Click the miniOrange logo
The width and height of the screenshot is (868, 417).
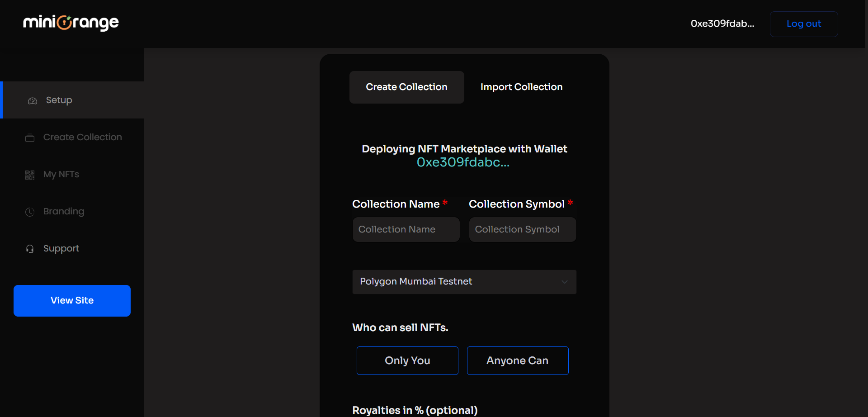point(71,23)
